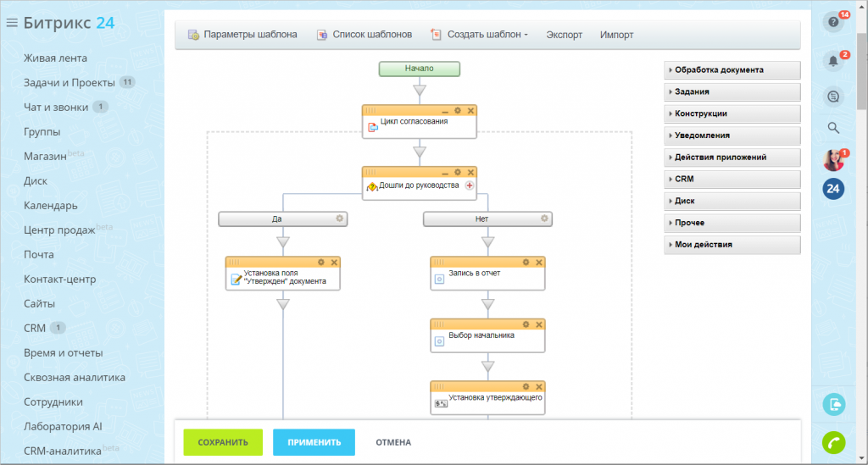Open the user avatar profile

point(834,160)
